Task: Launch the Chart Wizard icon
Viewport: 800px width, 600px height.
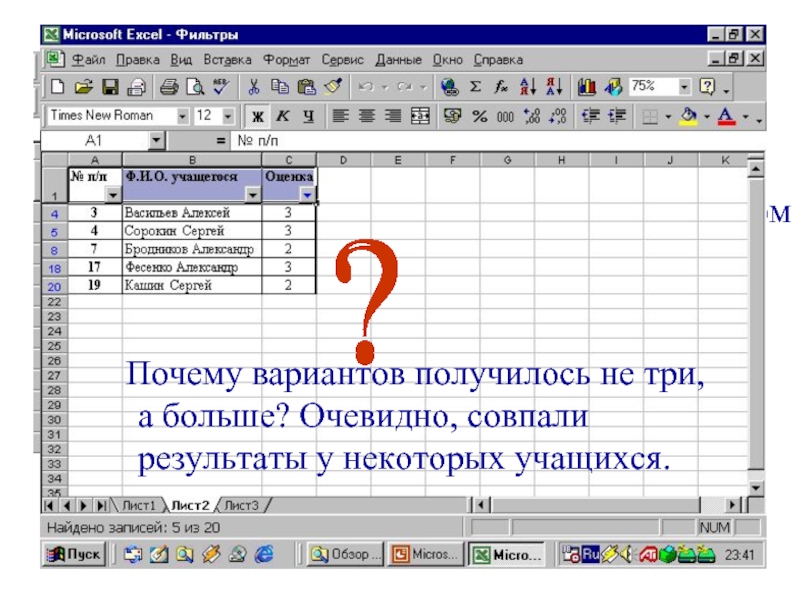Action: coord(587,87)
